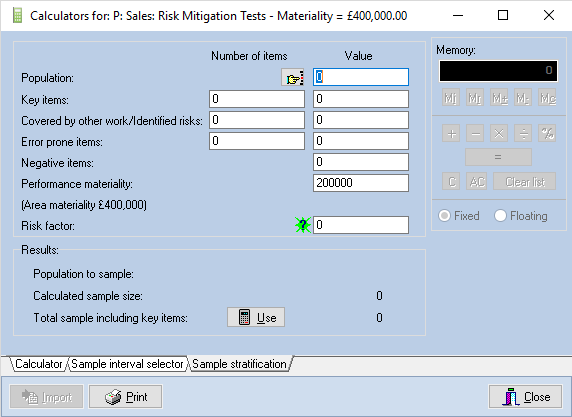This screenshot has height=417, width=572.
Task: Click the 'Calculated sample size:' label
Action: pyautogui.click(x=88, y=296)
